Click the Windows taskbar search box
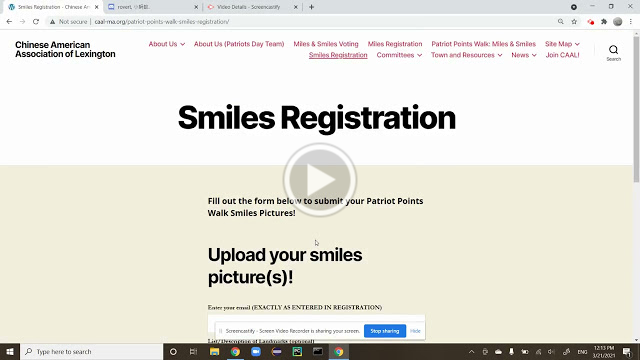Viewport: 640px width, 360px height. tap(91, 351)
